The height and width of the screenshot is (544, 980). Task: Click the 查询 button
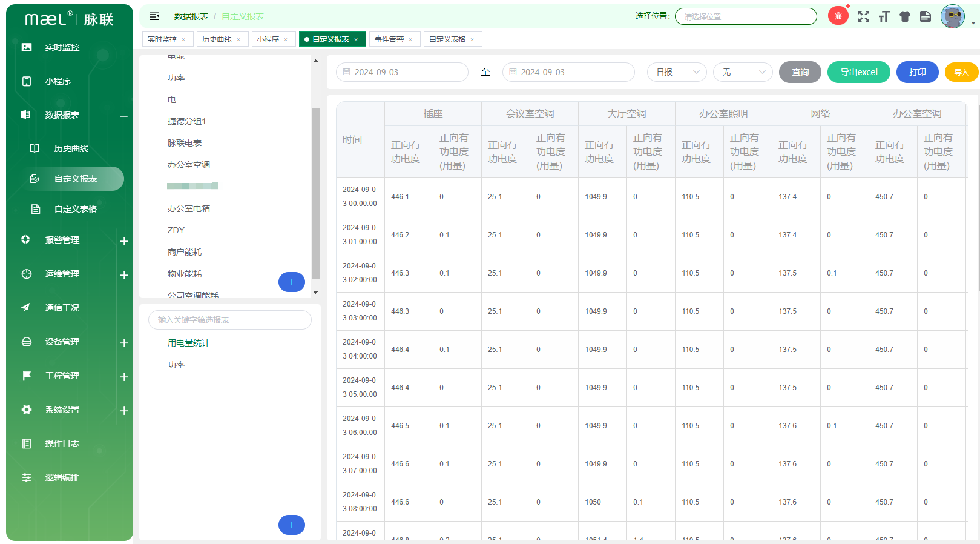point(800,72)
